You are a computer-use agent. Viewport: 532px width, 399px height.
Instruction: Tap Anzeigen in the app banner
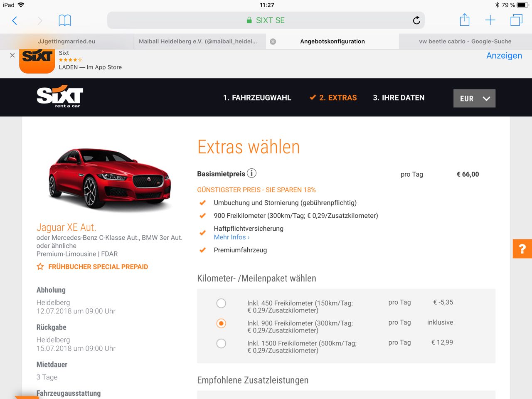[x=504, y=56]
